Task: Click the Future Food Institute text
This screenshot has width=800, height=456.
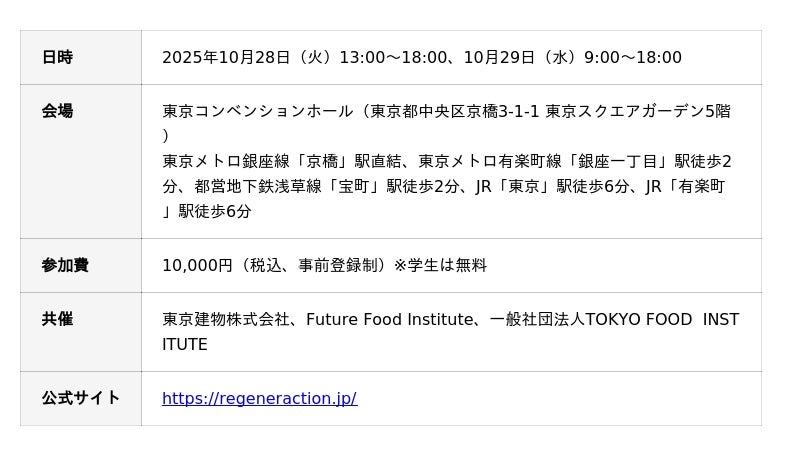Action: pos(389,320)
